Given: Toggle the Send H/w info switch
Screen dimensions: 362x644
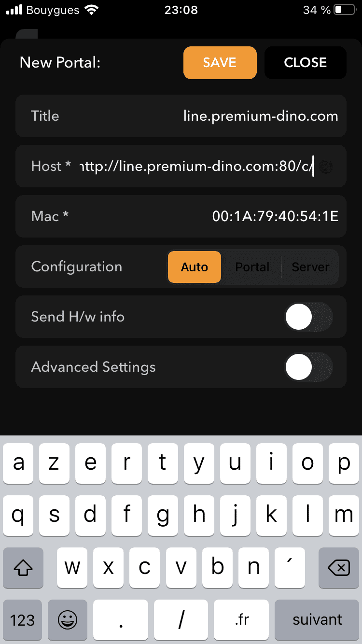Looking at the screenshot, I should [x=308, y=317].
